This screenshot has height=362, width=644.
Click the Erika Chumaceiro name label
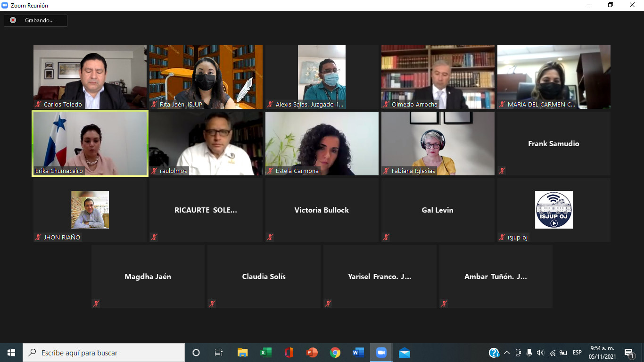click(x=59, y=171)
